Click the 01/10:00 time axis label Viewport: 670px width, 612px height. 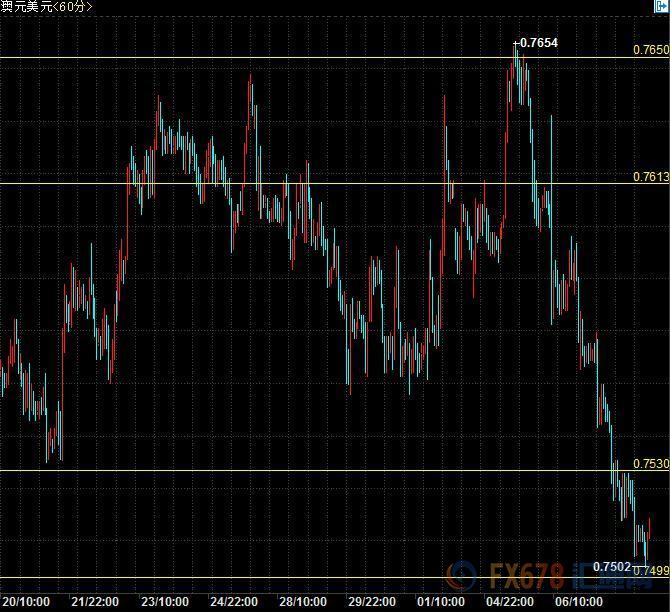coord(442,602)
